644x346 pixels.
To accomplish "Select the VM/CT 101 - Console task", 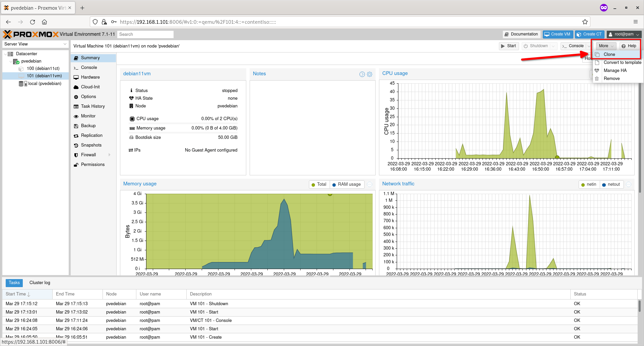I will click(x=320, y=321).
